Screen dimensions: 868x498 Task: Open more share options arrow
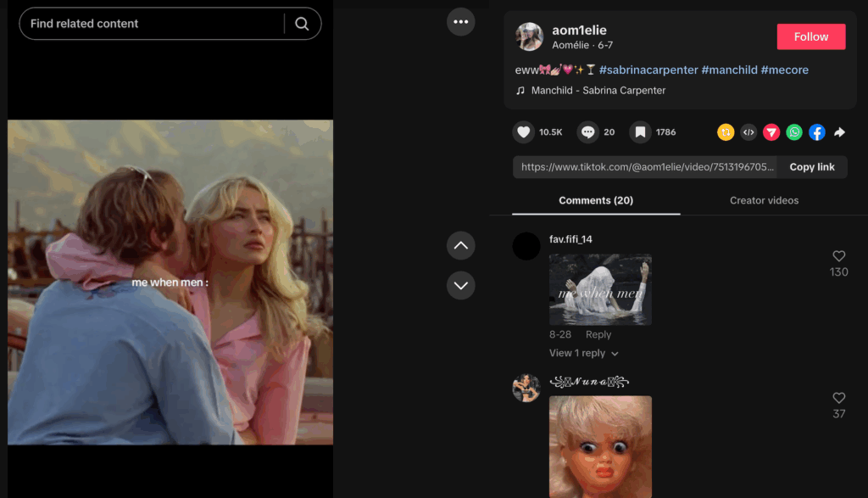tap(840, 132)
